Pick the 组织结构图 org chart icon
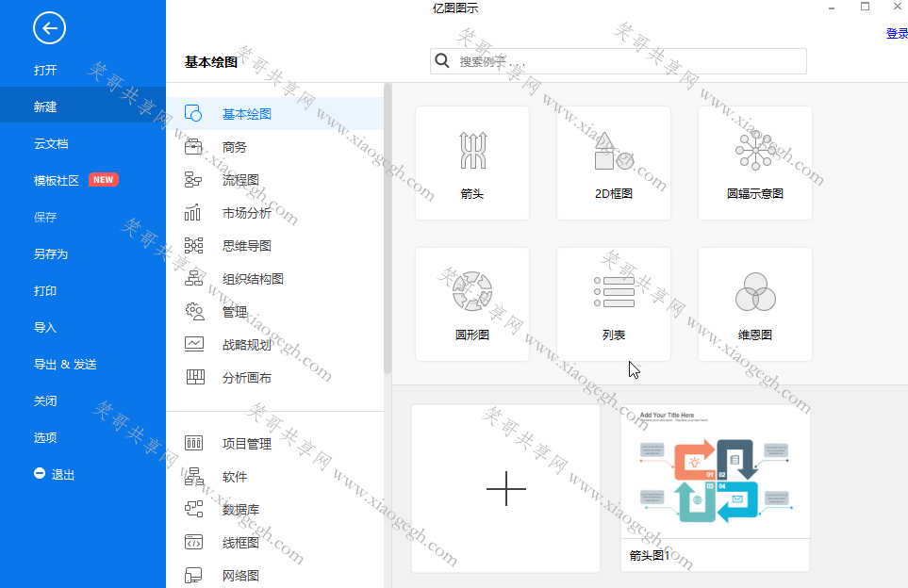This screenshot has width=908, height=588. [x=193, y=278]
